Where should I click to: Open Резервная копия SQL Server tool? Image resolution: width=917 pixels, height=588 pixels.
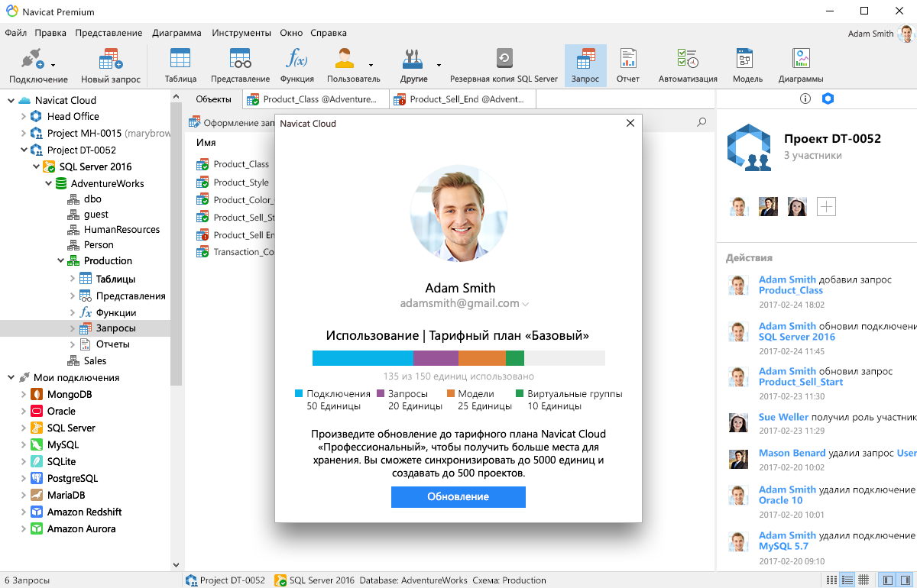[x=504, y=59]
